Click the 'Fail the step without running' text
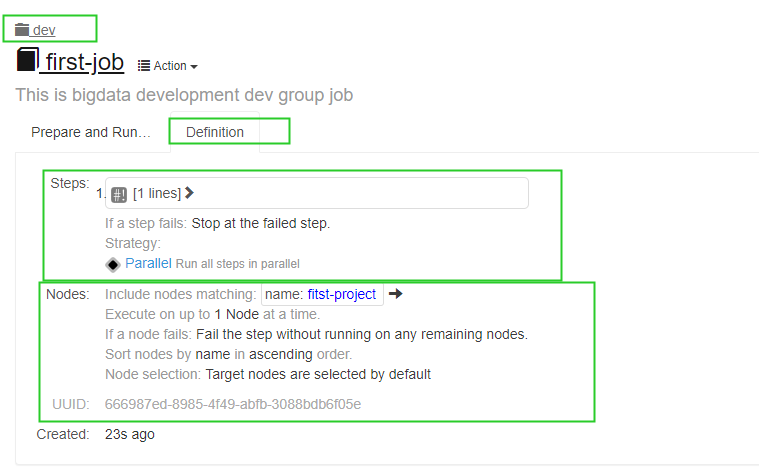This screenshot has height=474, width=759. click(x=362, y=334)
